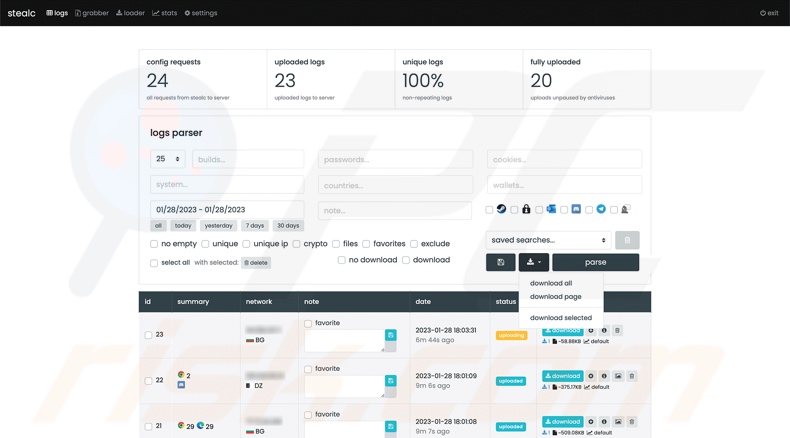Switch to the grabber tab
The height and width of the screenshot is (438, 790).
(92, 13)
